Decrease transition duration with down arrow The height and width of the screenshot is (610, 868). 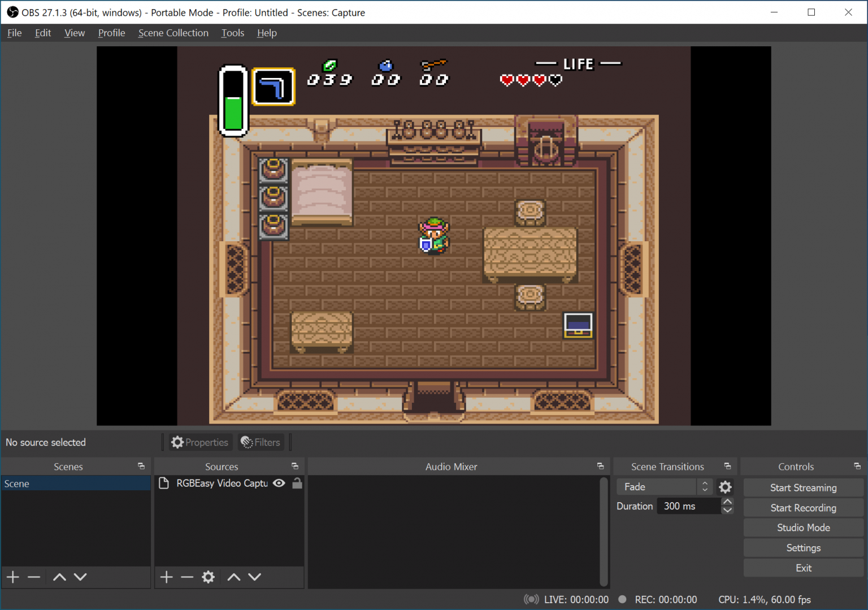coord(728,510)
